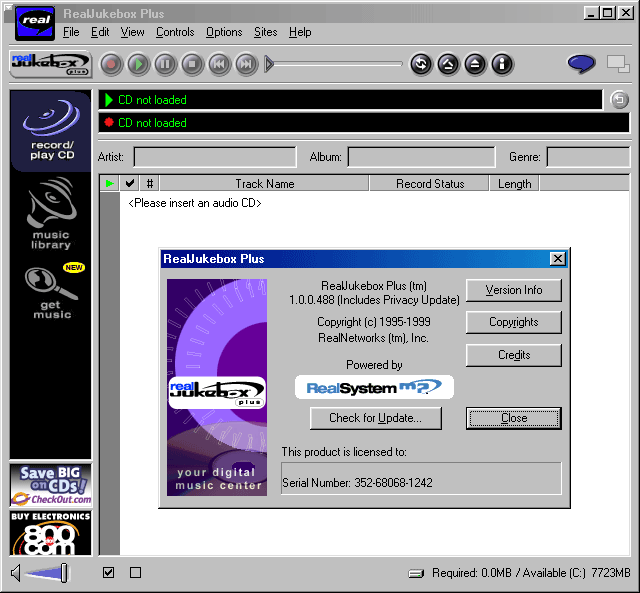This screenshot has height=593, width=640.
Task: Click the volume slider handle
Action: 64,573
